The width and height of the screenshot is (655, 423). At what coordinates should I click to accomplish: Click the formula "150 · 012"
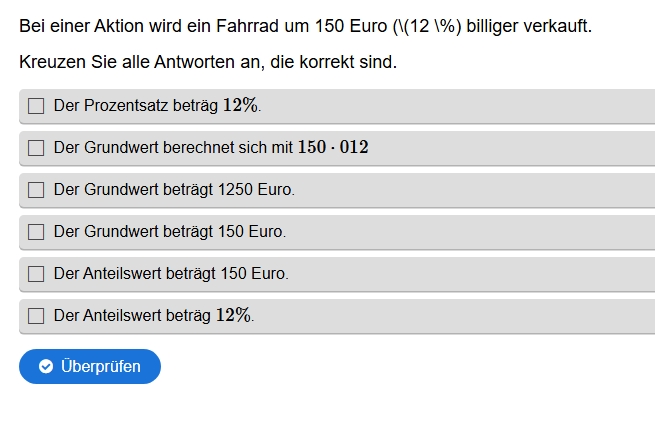tap(333, 148)
